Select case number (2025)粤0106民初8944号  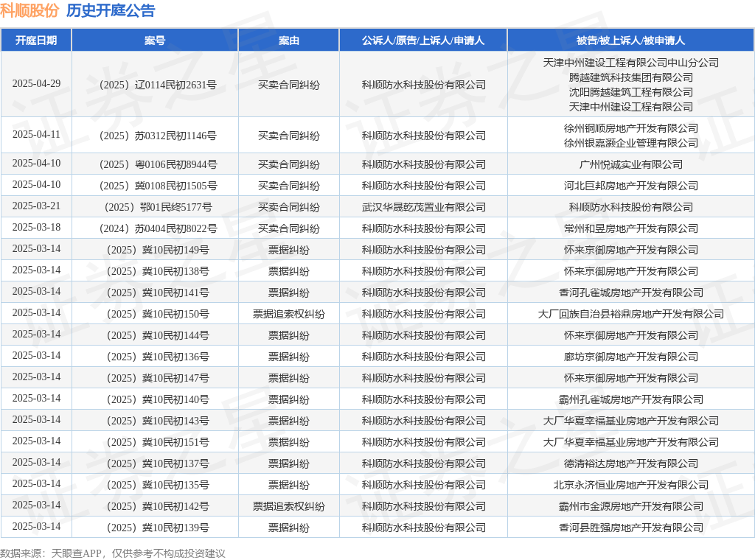[158, 164]
